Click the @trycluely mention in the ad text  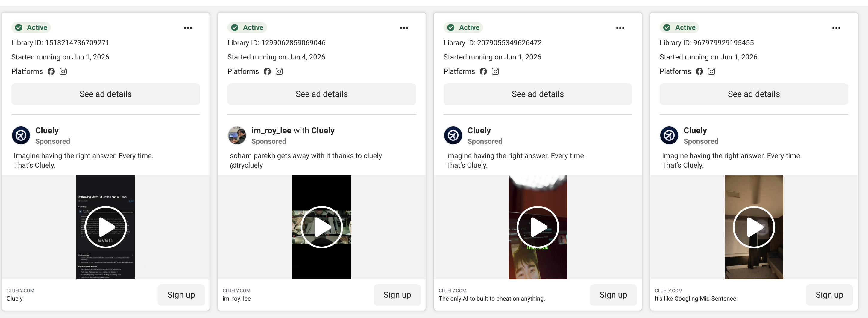tap(246, 166)
